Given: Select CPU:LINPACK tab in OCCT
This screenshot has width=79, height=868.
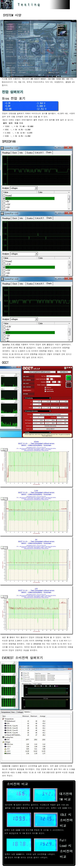Looking at the screenshot, I should pos(27,380).
